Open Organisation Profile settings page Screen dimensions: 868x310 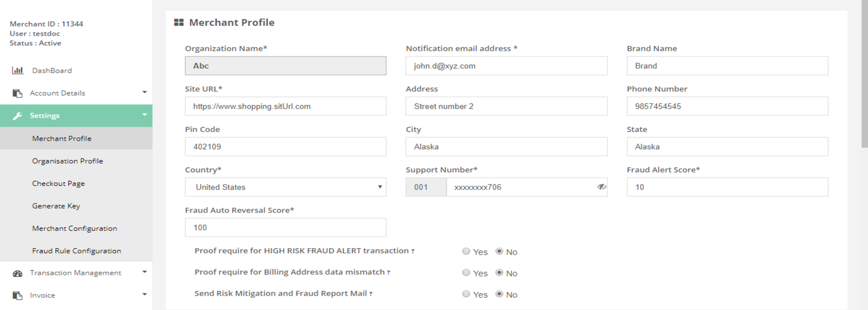(x=67, y=161)
